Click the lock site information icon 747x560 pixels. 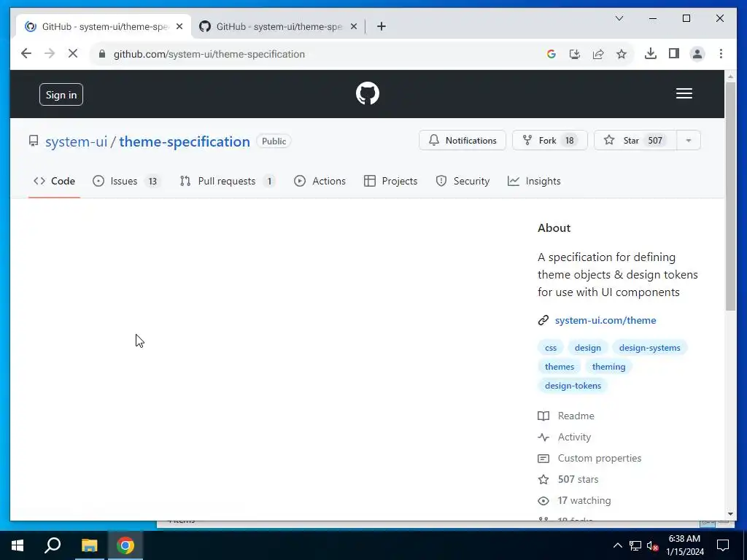tap(101, 54)
